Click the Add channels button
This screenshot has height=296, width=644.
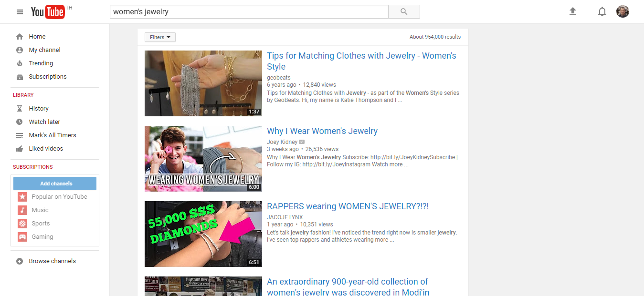(55, 184)
